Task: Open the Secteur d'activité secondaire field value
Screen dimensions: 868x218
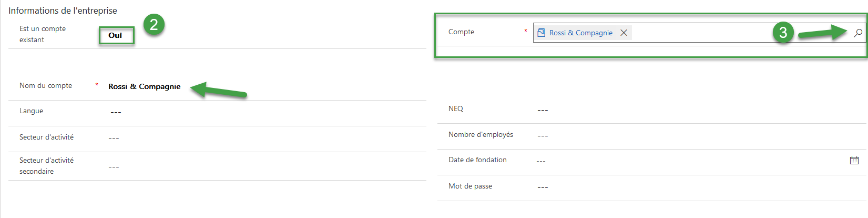Action: coord(114,167)
